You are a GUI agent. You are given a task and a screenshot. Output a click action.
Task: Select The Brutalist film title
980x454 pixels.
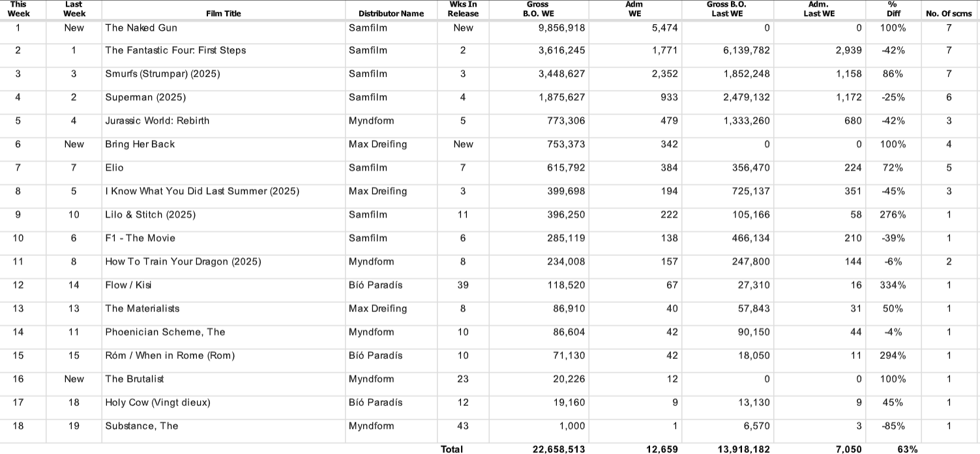coord(134,379)
